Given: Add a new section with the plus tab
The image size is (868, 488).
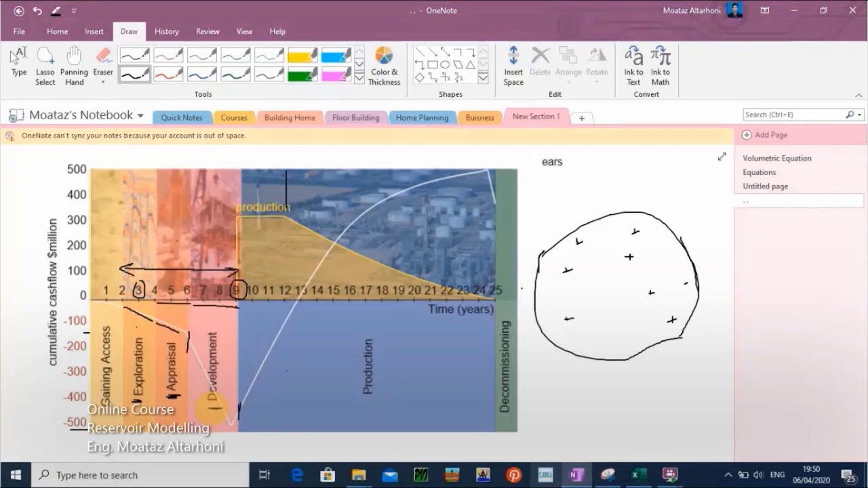Looking at the screenshot, I should [581, 118].
